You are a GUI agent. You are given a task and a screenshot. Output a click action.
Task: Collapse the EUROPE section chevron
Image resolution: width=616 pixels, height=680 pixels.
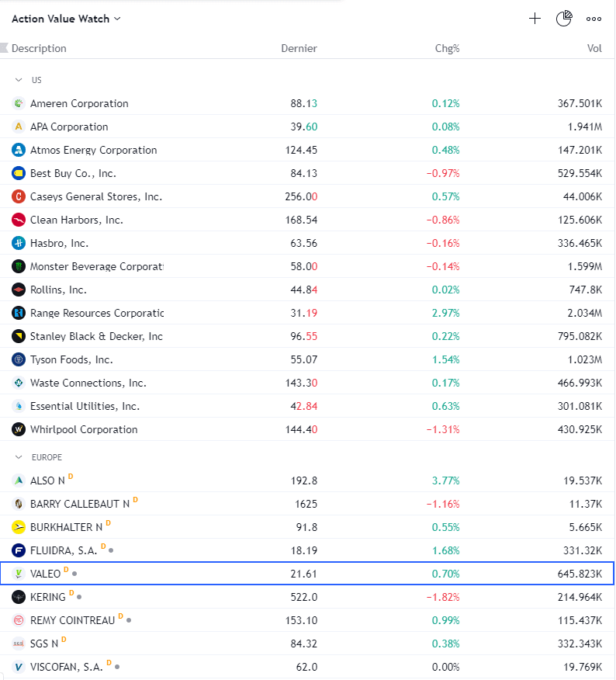18,457
